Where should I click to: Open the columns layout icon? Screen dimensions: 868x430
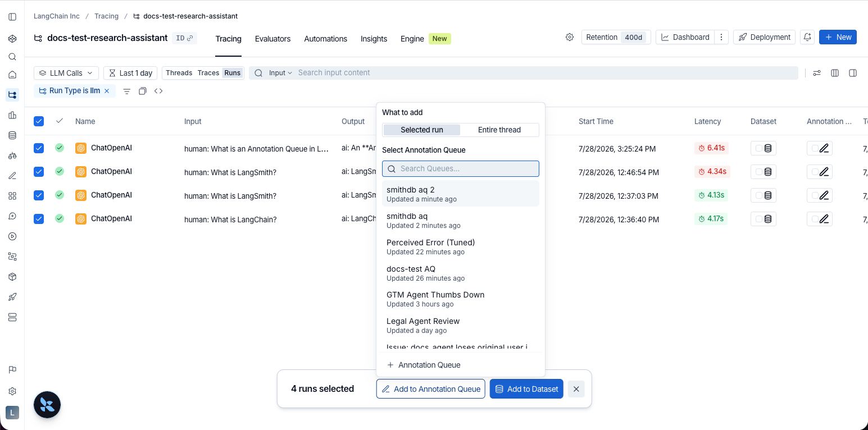click(835, 73)
